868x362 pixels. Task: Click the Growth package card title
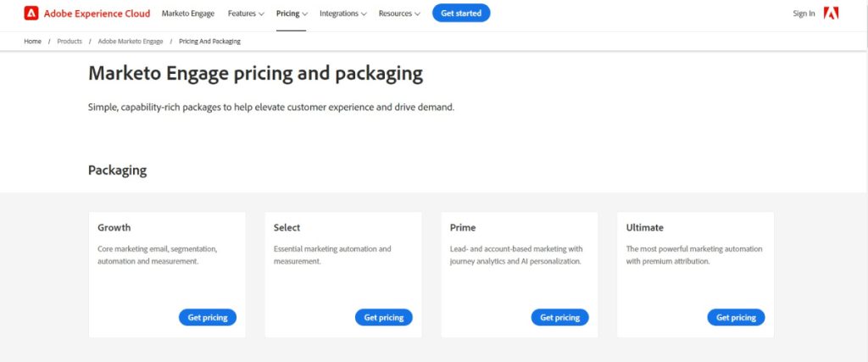[x=114, y=227]
